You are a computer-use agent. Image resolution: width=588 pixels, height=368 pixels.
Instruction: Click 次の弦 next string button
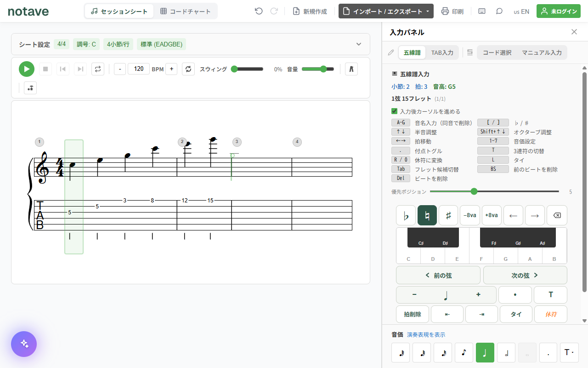click(525, 275)
